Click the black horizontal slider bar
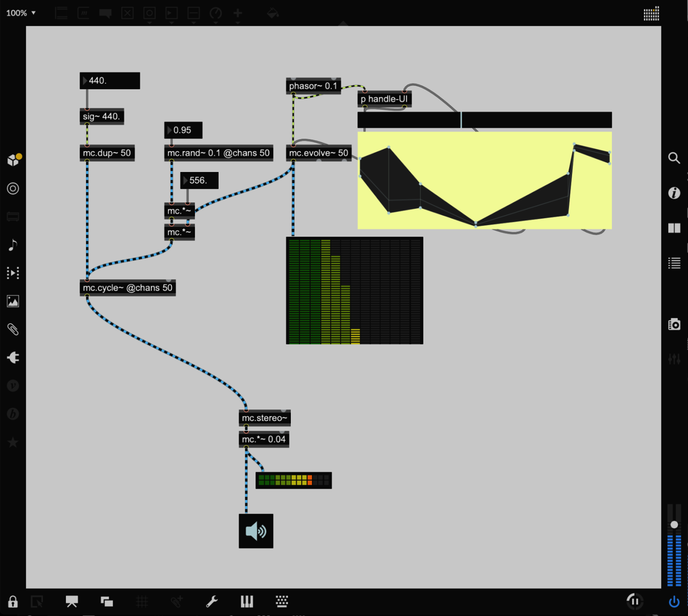Viewport: 688px width, 616px height. click(485, 120)
